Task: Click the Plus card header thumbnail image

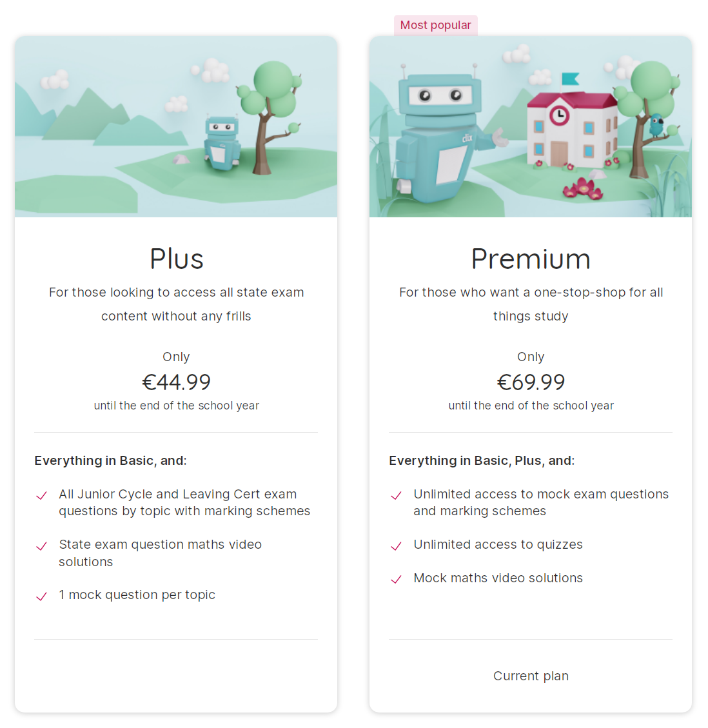Action: (x=176, y=126)
